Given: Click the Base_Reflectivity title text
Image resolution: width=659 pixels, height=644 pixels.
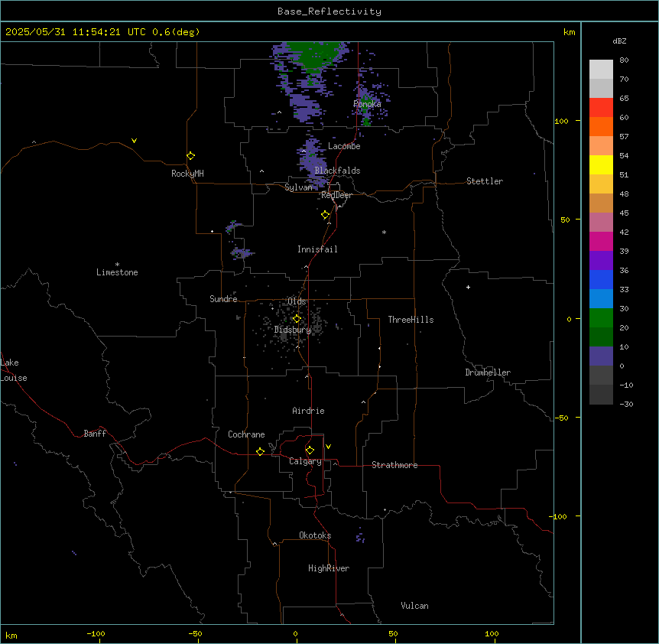Looking at the screenshot, I should tap(329, 11).
